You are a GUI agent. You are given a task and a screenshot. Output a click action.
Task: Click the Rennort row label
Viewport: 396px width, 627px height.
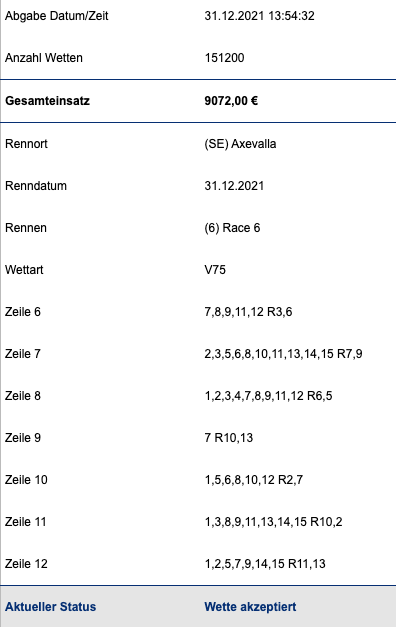26,144
